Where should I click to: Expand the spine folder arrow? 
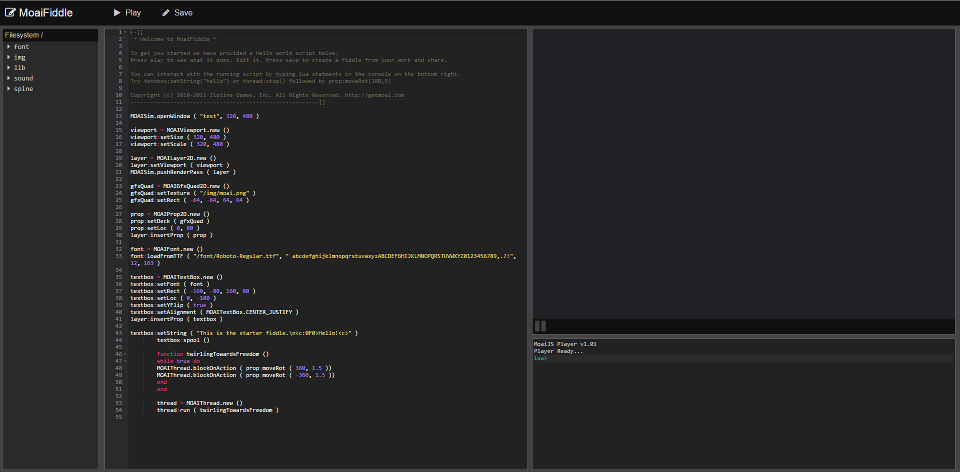9,89
